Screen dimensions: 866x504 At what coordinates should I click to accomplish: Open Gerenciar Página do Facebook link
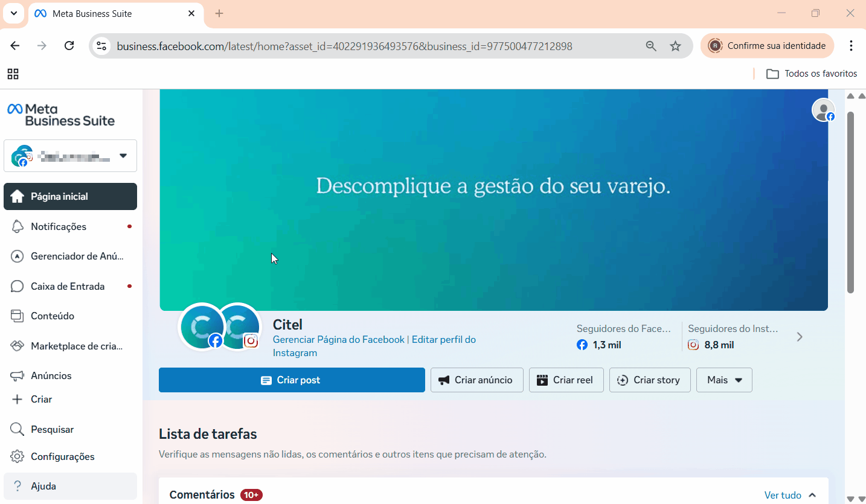point(338,340)
